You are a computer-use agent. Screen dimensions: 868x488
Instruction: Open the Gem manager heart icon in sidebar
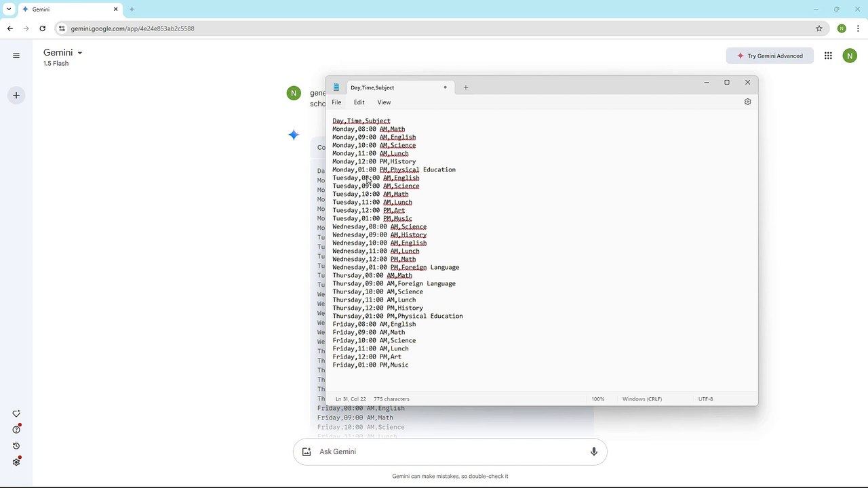(x=16, y=413)
